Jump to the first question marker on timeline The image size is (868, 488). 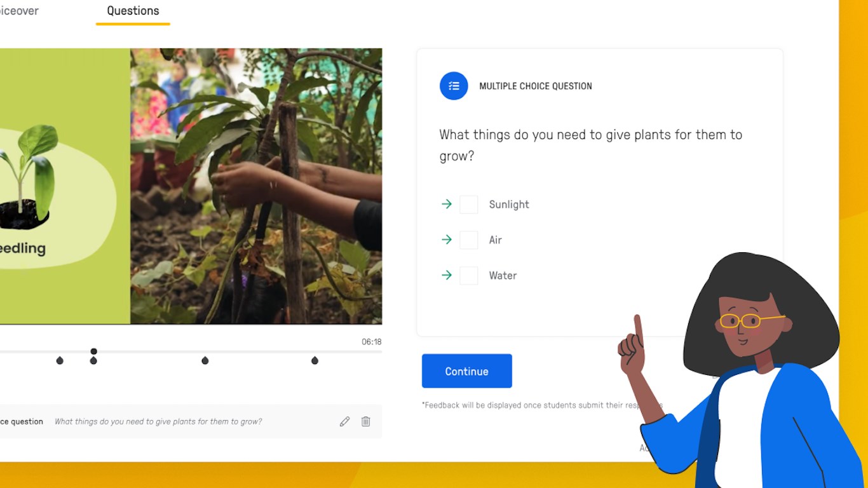[60, 360]
